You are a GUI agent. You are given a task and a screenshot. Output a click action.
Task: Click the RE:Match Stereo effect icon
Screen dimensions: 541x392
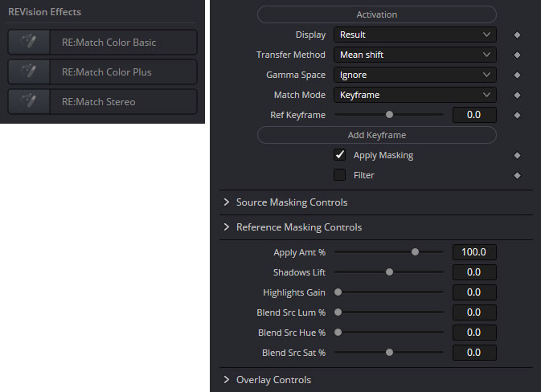point(29,102)
